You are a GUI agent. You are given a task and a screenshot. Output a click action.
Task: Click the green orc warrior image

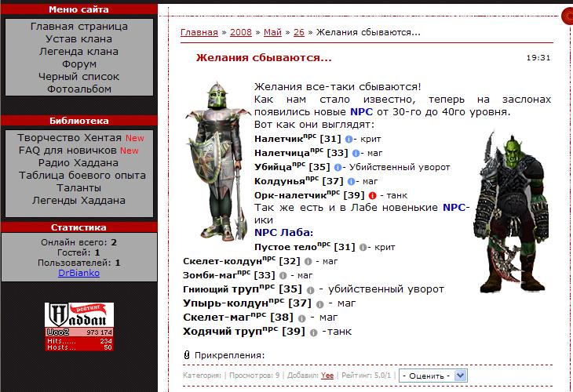click(x=512, y=212)
